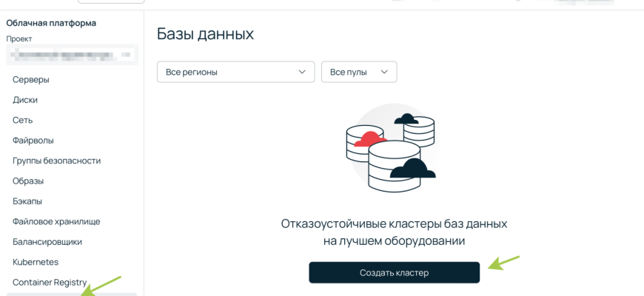
Task: Select Сеть from the sidebar menu
Action: point(23,120)
